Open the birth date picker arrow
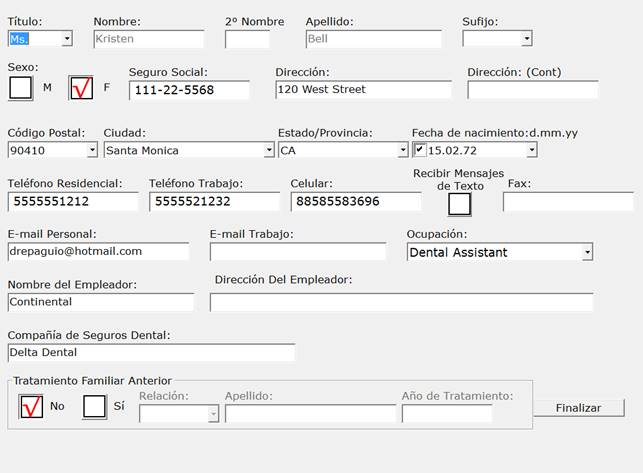643x473 pixels. 531,150
